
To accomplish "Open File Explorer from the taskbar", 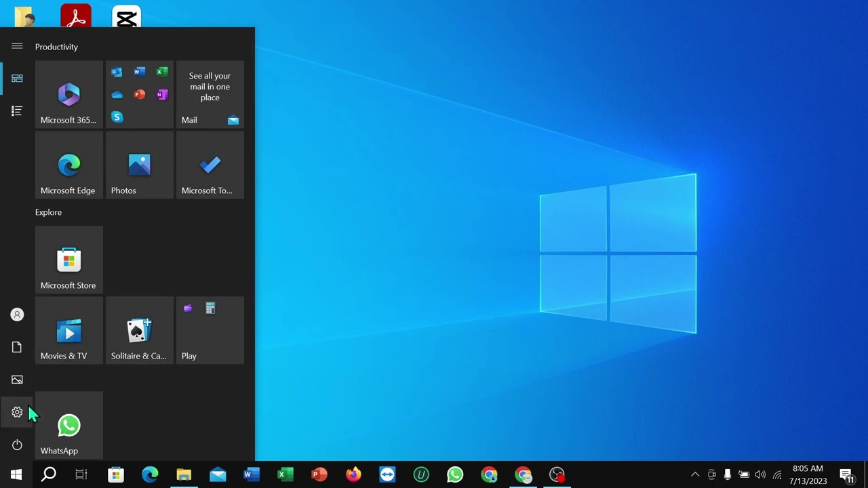I will click(x=184, y=474).
